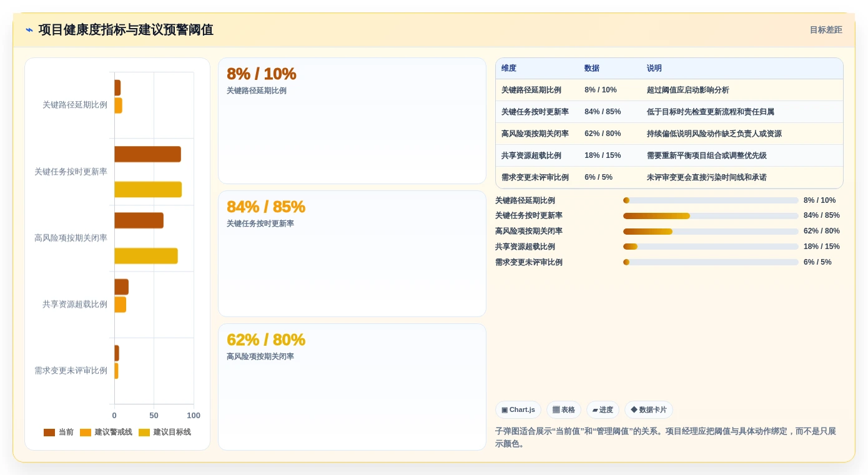The width and height of the screenshot is (868, 475).
Task: Click the 关键任务按时更新率 progress bar
Action: point(711,216)
